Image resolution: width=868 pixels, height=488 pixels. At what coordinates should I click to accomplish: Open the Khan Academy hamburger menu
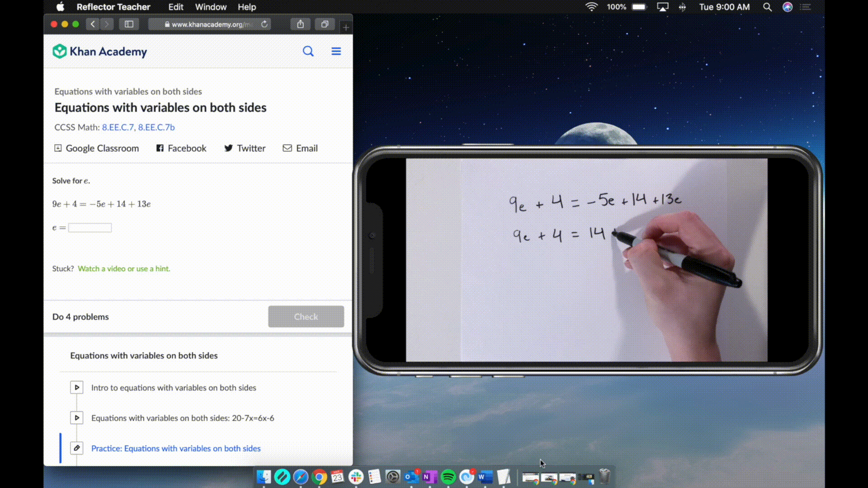(x=336, y=51)
